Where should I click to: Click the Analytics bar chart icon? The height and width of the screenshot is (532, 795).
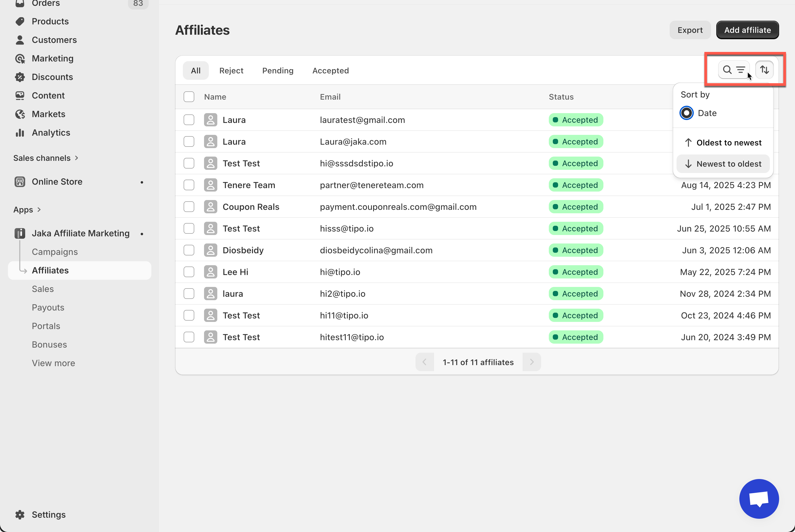tap(20, 133)
